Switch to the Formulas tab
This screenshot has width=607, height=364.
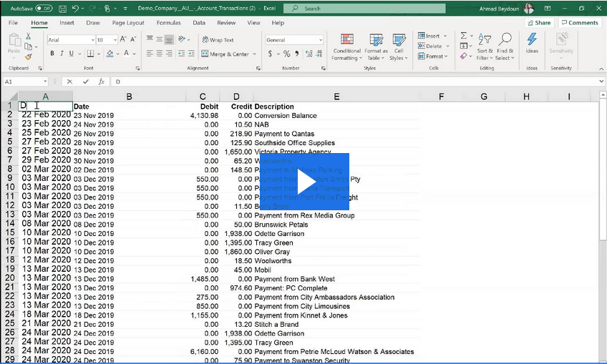[x=168, y=23]
